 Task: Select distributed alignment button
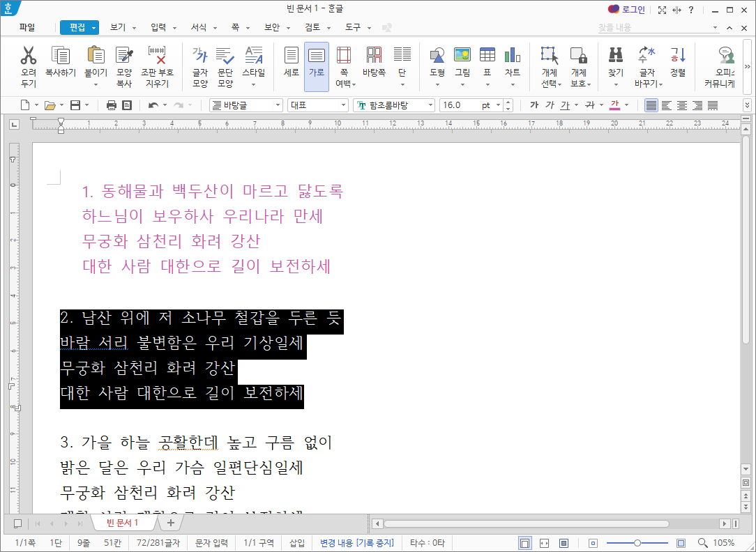[713, 105]
